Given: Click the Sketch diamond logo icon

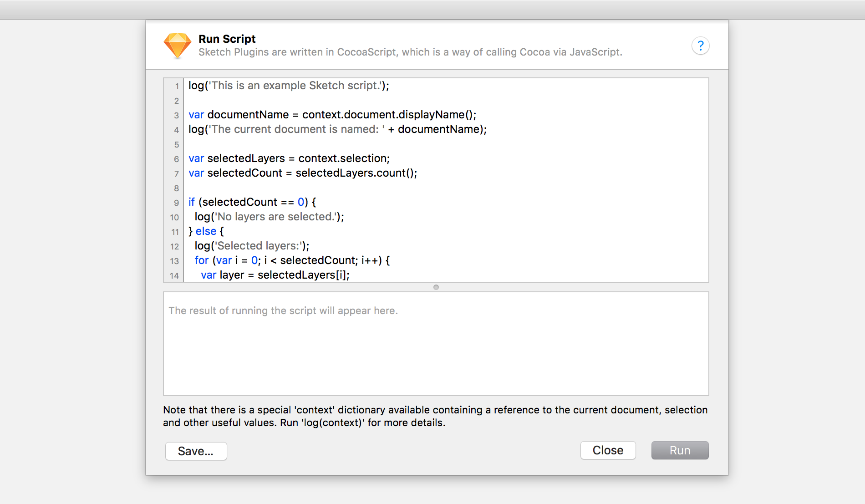Looking at the screenshot, I should click(x=177, y=46).
